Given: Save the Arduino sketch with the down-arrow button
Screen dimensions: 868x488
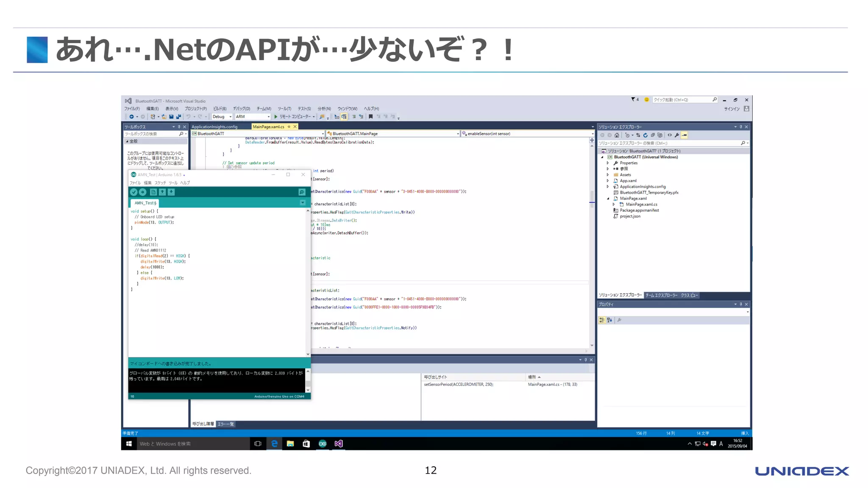Looking at the screenshot, I should (171, 192).
